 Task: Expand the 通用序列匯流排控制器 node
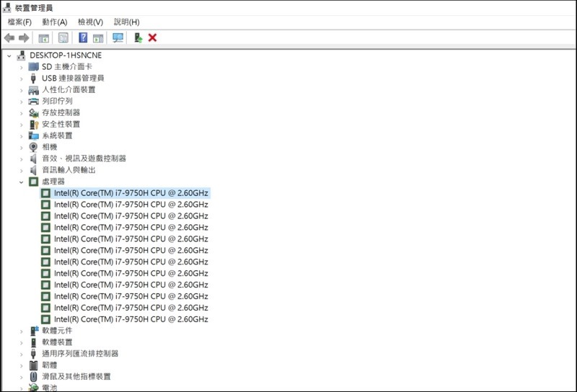click(x=21, y=354)
